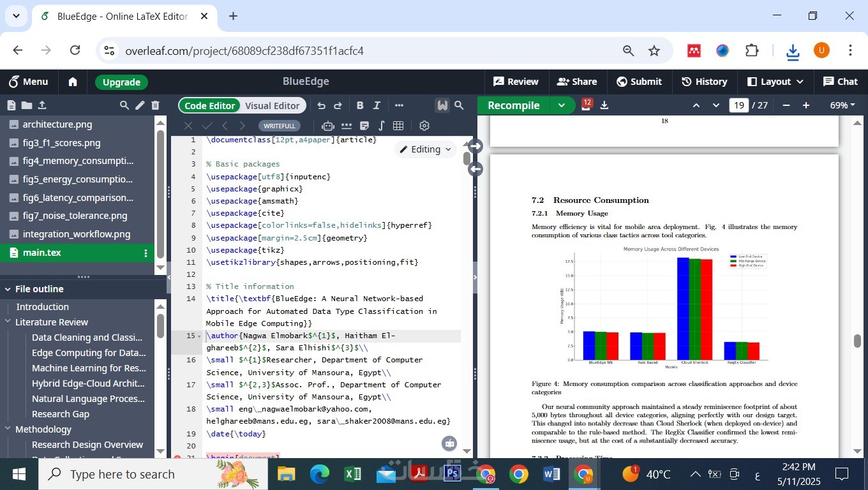
Task: View compile logs with the 12 badge
Action: pos(586,105)
